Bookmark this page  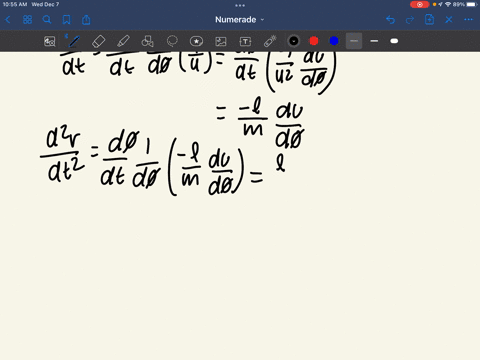tap(67, 20)
